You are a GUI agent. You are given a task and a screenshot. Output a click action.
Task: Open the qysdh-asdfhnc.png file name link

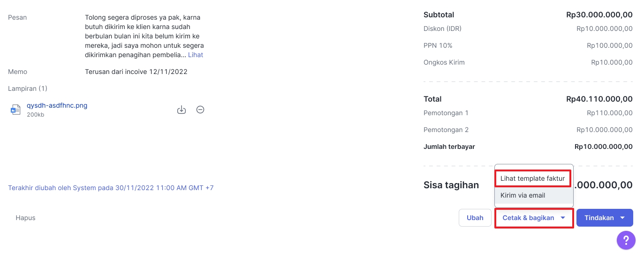(57, 105)
